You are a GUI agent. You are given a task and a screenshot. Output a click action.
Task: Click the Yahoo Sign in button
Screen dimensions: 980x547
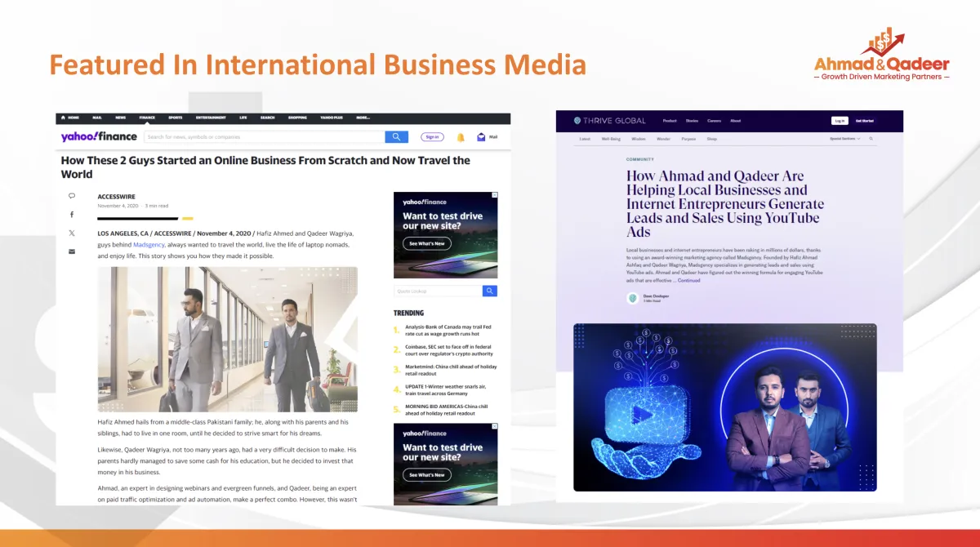coord(433,137)
